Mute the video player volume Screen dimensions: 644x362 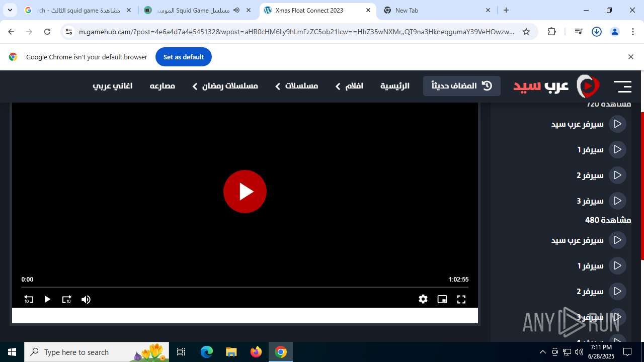pos(86,299)
